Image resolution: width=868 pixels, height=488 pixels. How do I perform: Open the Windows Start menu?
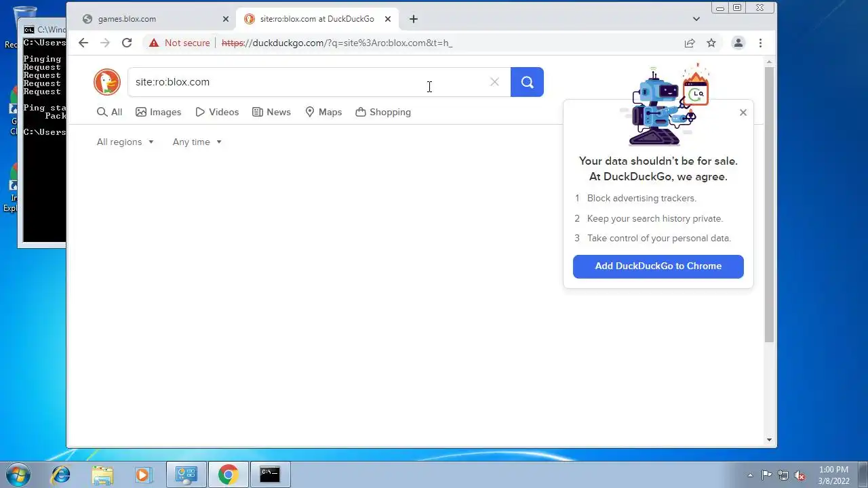point(18,474)
